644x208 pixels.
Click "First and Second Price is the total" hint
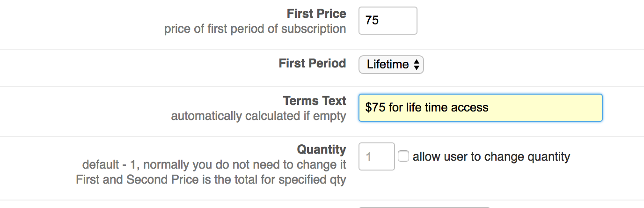coord(211,179)
